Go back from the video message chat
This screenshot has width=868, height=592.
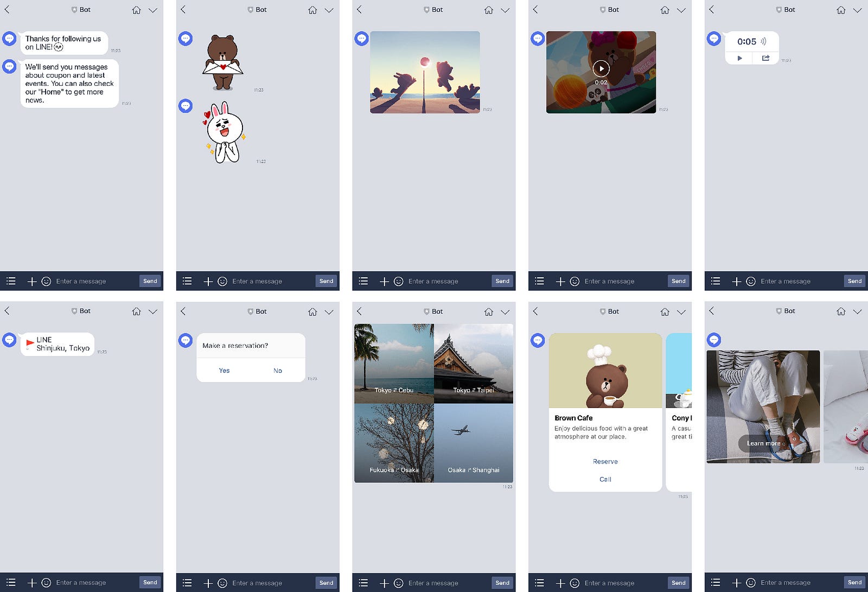tap(535, 10)
